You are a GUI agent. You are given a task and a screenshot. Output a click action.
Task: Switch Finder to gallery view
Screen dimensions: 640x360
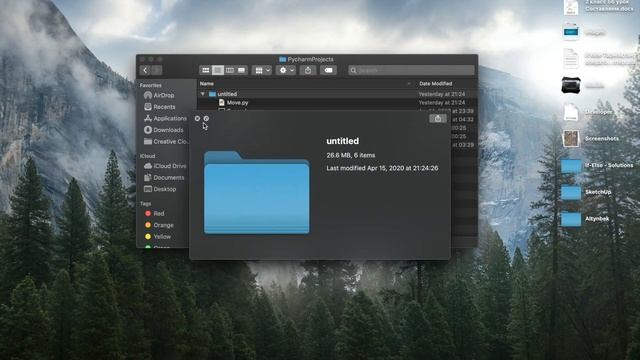tap(242, 71)
